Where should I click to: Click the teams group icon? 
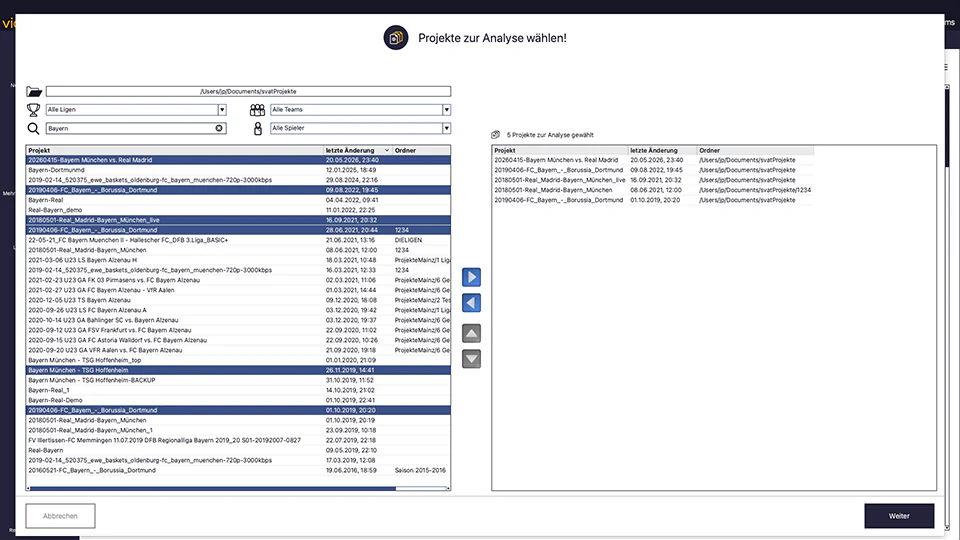pos(257,110)
